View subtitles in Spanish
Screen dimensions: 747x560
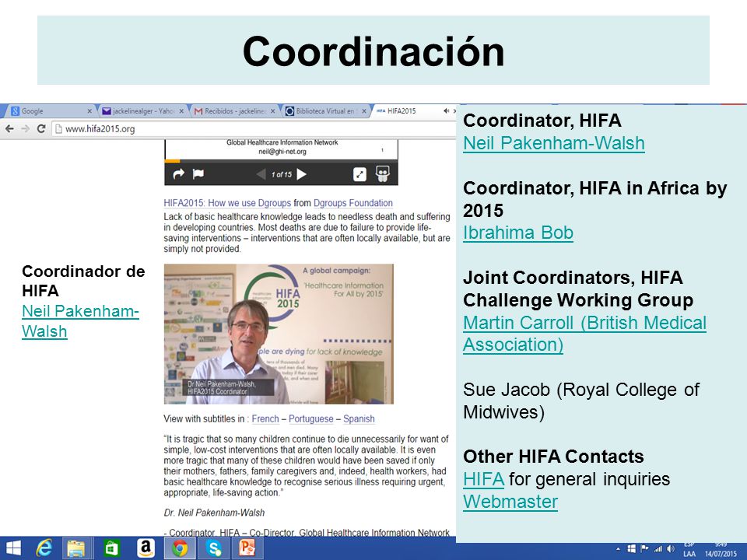(x=359, y=418)
